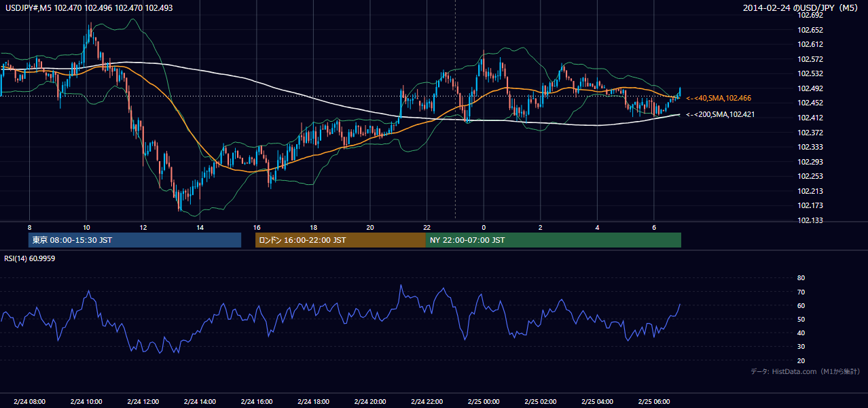Click the データ: HistData.com source credit

[x=805, y=371]
